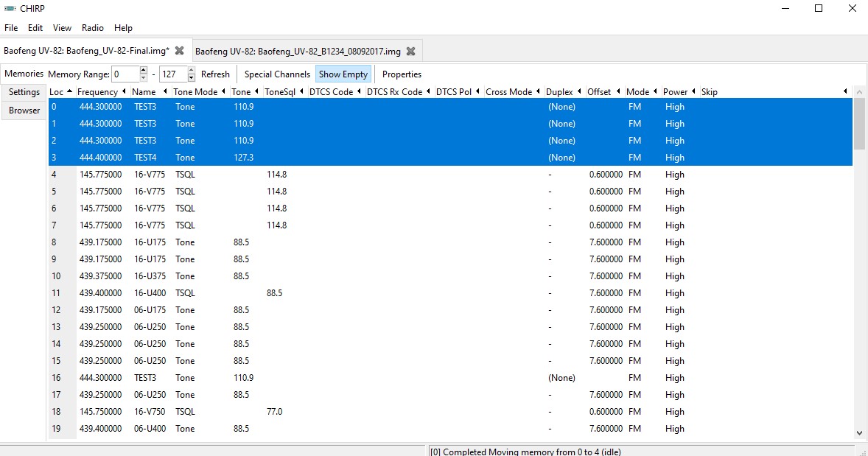Image resolution: width=868 pixels, height=456 pixels.
Task: Open the Help menu
Action: click(x=124, y=28)
